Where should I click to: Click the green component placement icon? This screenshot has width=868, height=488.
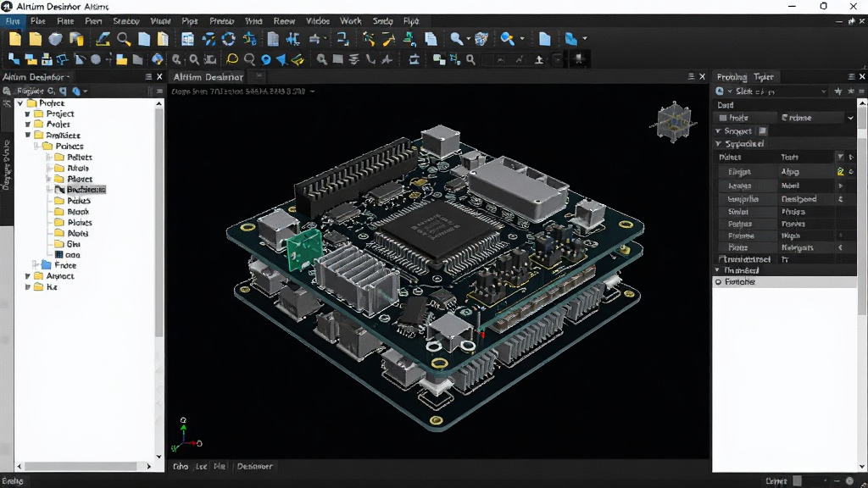click(x=409, y=39)
